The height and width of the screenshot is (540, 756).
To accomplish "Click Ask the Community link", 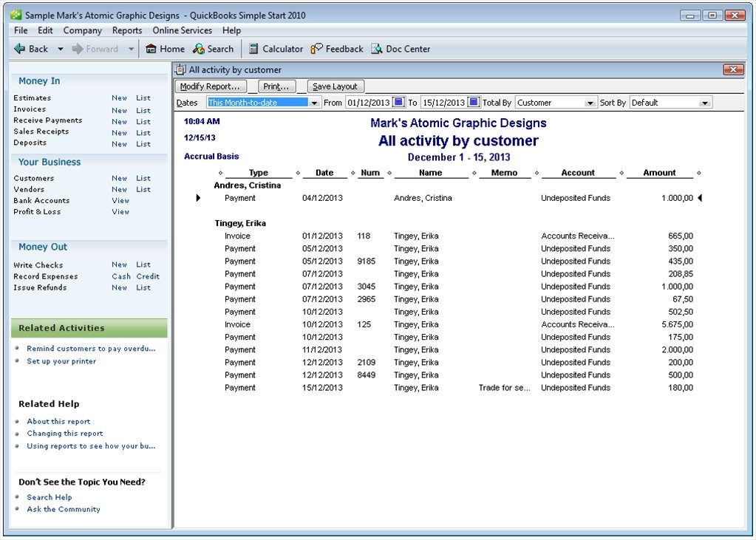I will pos(63,509).
